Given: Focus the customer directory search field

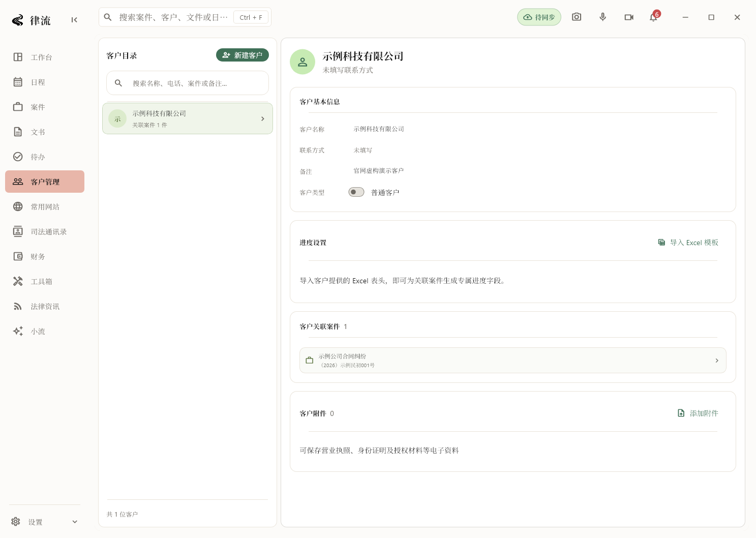Looking at the screenshot, I should tap(188, 83).
